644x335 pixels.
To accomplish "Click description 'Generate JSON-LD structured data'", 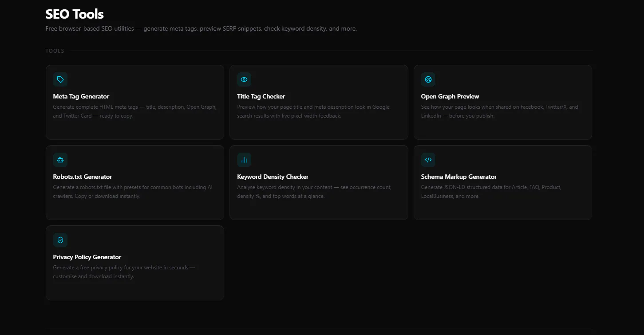I will coord(491,192).
